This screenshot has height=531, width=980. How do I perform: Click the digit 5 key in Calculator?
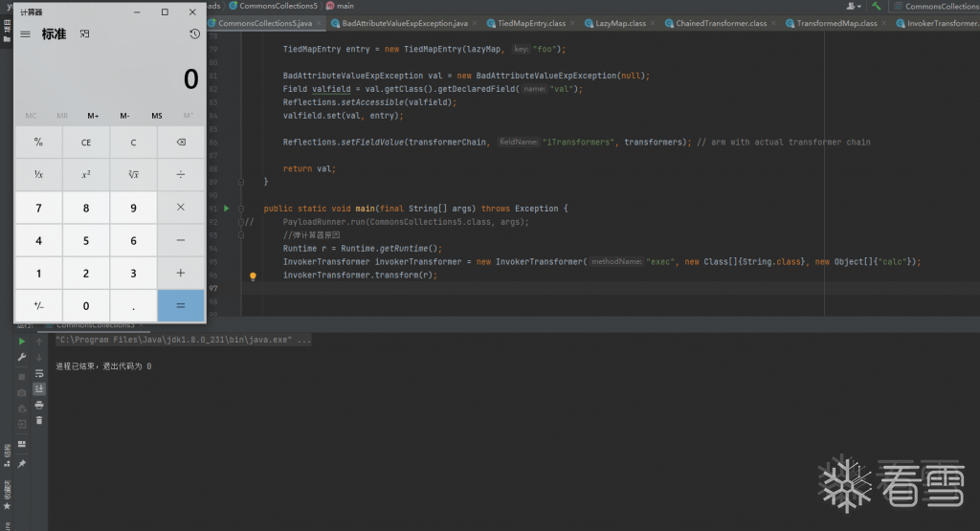pyautogui.click(x=86, y=240)
